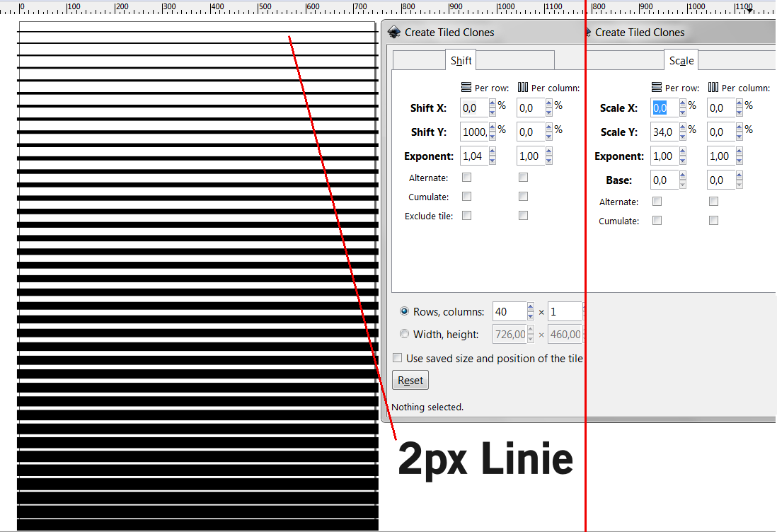Switch to the Scale tab

coord(681,60)
